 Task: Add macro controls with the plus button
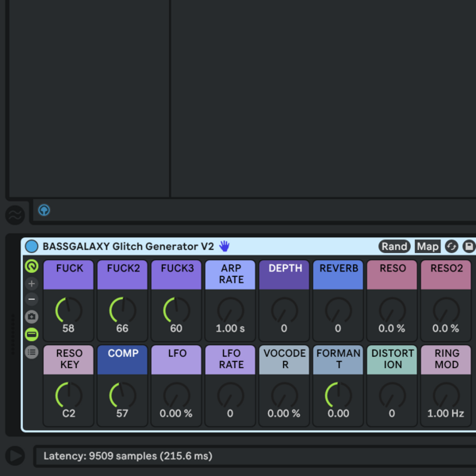point(32,283)
